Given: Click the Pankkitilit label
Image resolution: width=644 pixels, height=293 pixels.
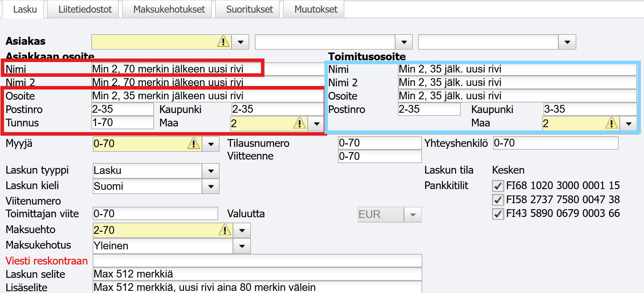Looking at the screenshot, I should tap(446, 186).
